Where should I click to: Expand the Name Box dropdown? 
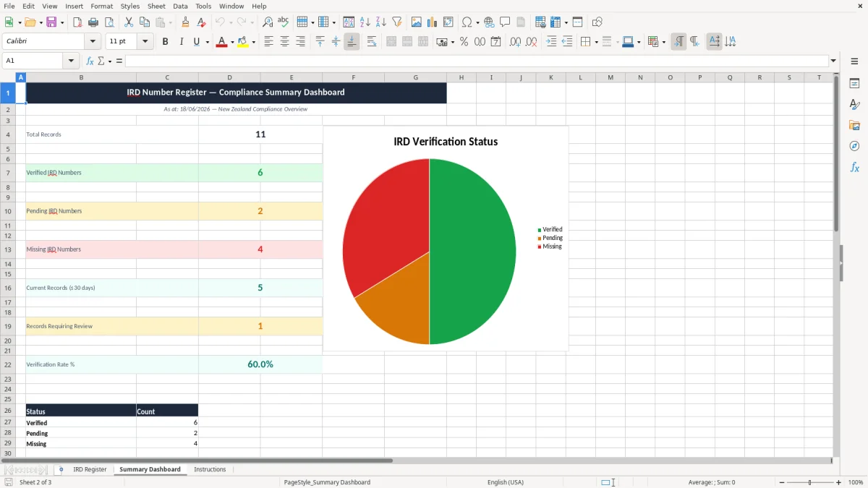[72, 61]
